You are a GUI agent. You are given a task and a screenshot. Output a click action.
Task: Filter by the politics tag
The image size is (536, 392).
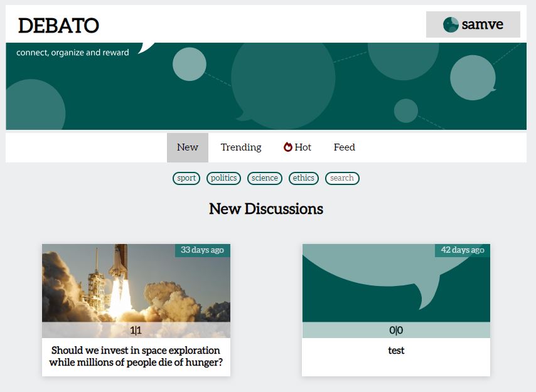click(224, 178)
